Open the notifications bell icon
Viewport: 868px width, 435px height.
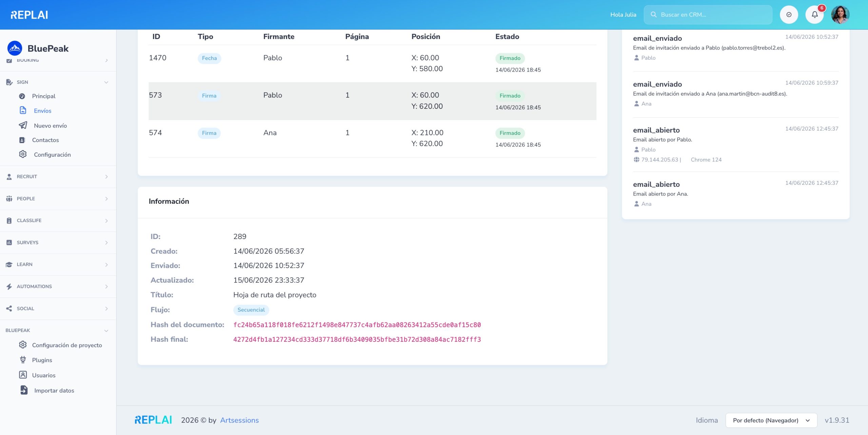pos(814,15)
